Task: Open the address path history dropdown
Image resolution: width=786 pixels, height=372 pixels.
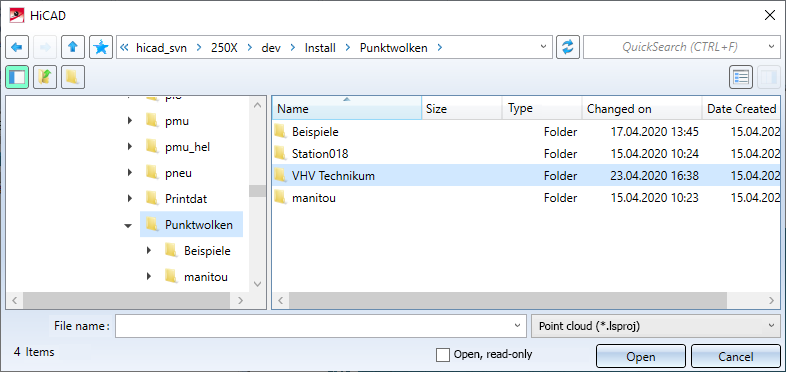Action: click(544, 47)
